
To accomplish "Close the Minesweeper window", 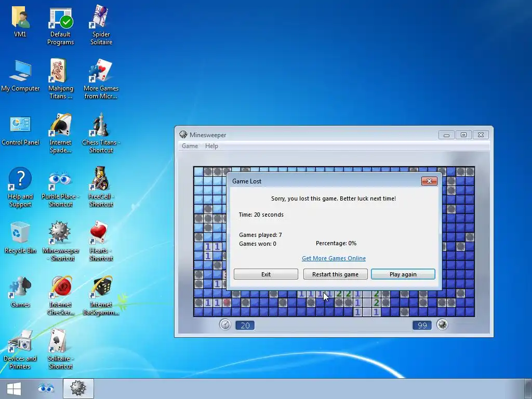I will coord(481,135).
